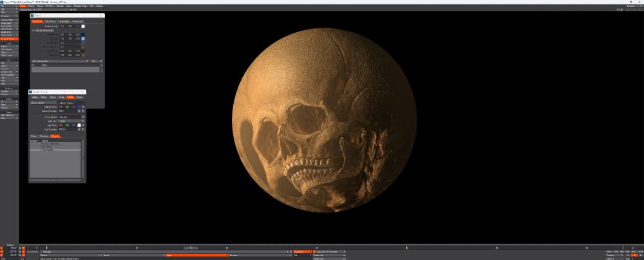Screen dimensions: 644x260
Task: Click the Backdrop Color swatch
Action: point(83,26)
